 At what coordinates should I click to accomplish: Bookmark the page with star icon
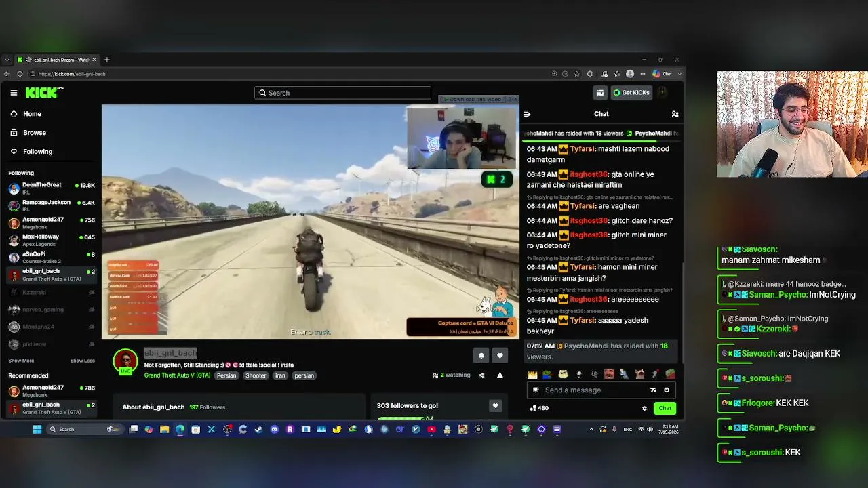577,74
